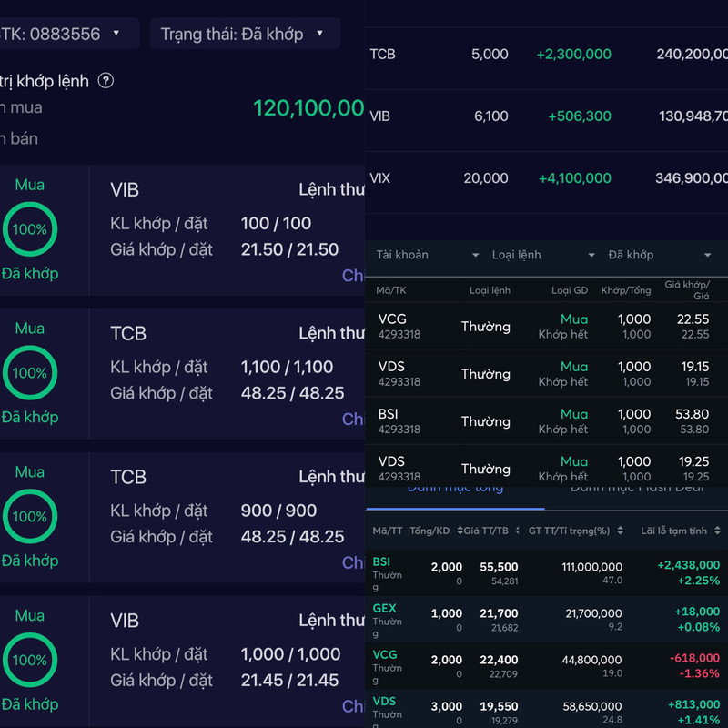
Task: Click the 120,100,00 buy total value
Action: pyautogui.click(x=308, y=108)
